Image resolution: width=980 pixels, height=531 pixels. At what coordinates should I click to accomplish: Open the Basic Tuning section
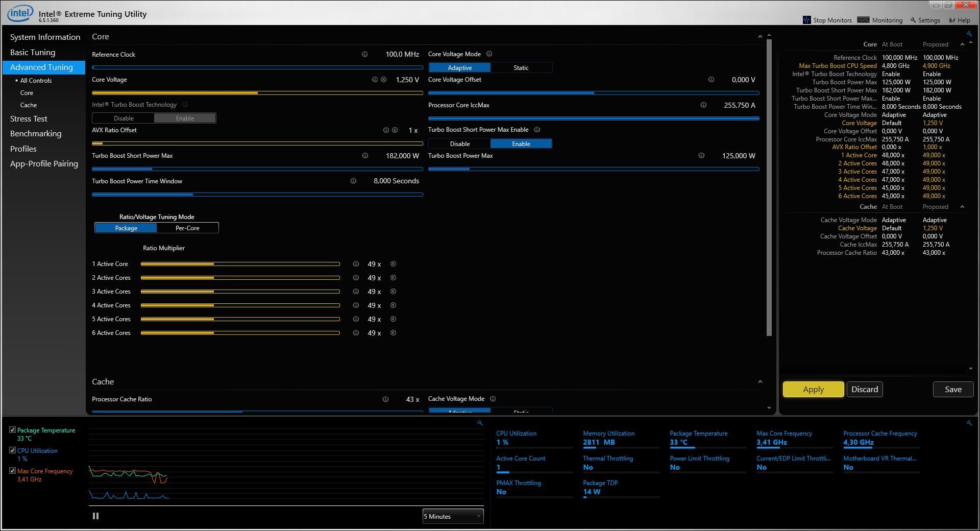[x=33, y=52]
